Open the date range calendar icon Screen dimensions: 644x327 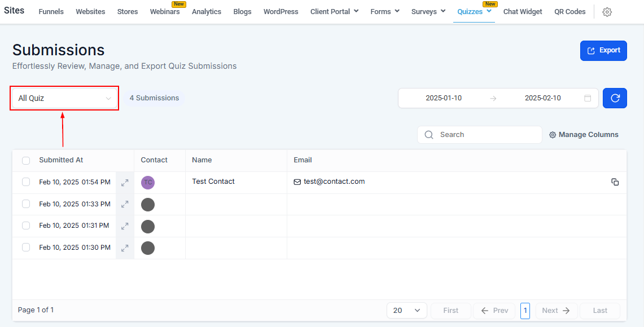click(588, 98)
